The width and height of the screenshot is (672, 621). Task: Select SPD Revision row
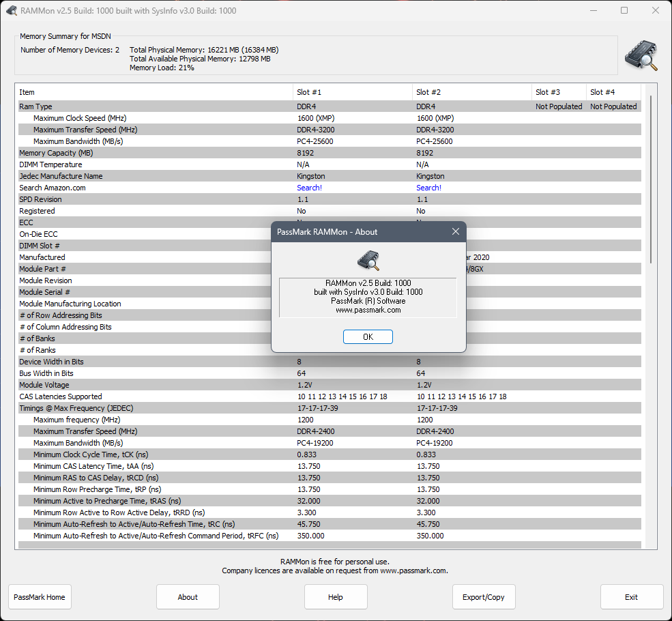pyautogui.click(x=330, y=199)
